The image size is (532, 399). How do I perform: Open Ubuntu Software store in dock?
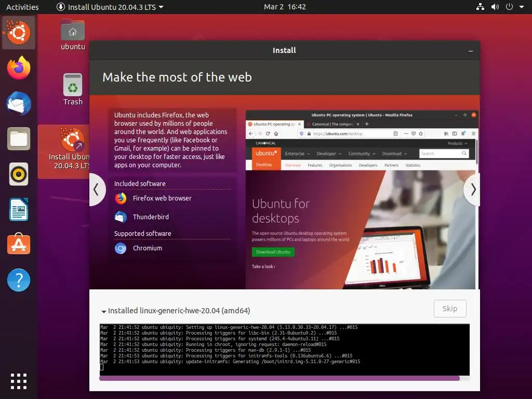click(19, 244)
